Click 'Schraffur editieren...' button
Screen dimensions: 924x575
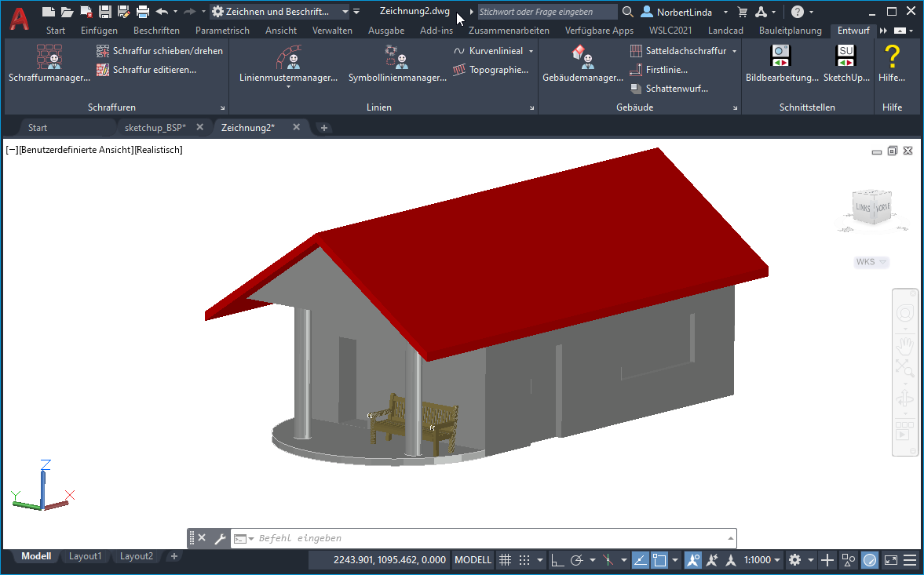pos(147,70)
